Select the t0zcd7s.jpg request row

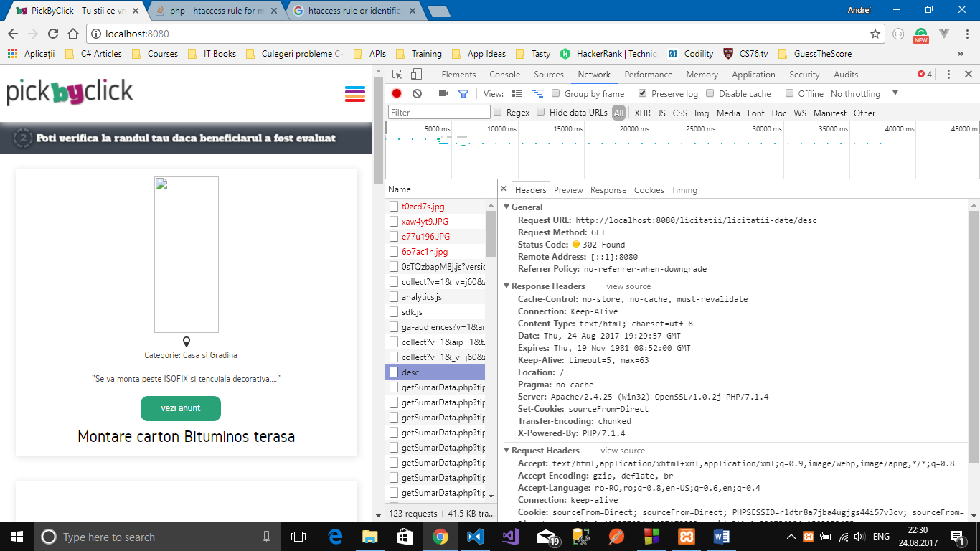[x=435, y=207]
